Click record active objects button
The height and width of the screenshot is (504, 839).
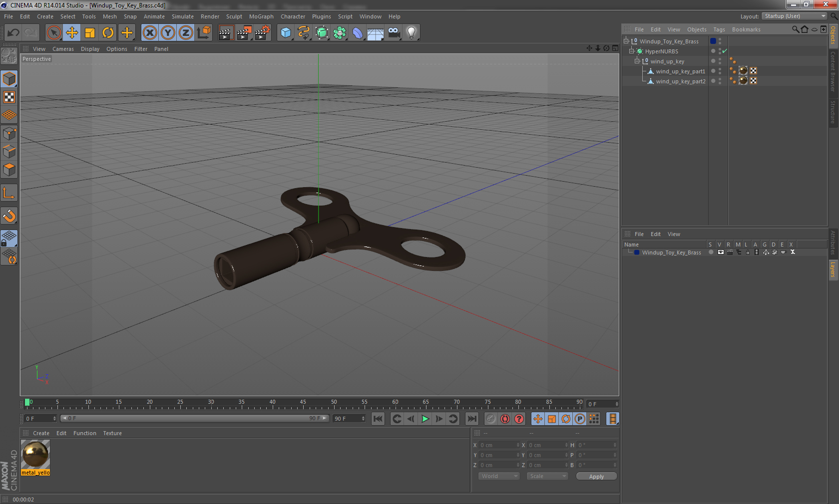(x=490, y=419)
